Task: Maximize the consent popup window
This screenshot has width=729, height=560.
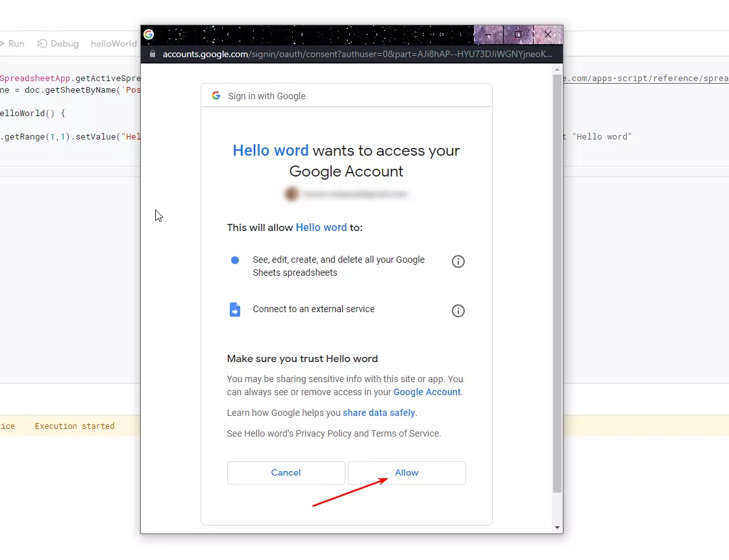Action: coord(518,35)
